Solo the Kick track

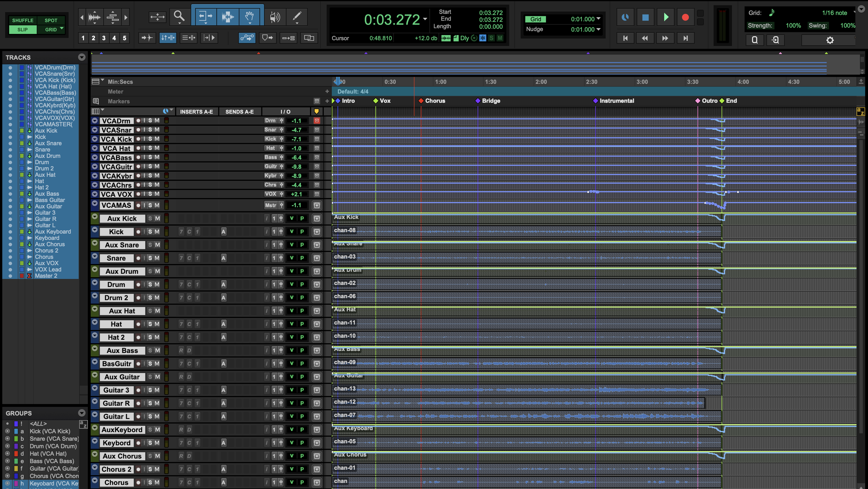[x=150, y=231]
